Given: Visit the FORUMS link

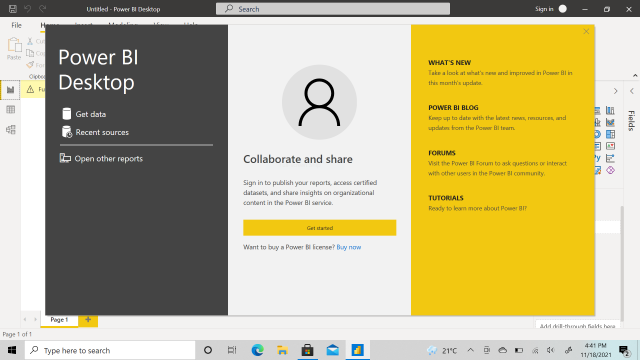Looking at the screenshot, I should (x=442, y=153).
